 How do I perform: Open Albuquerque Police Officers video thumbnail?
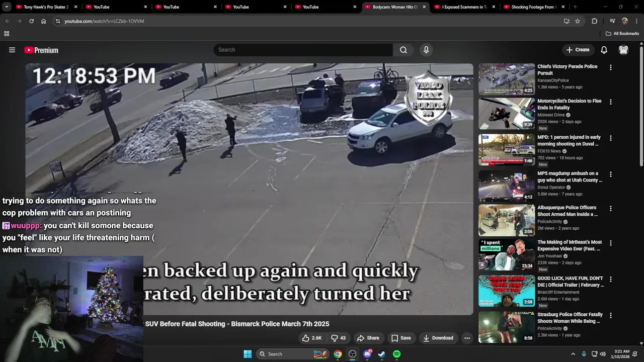(507, 220)
